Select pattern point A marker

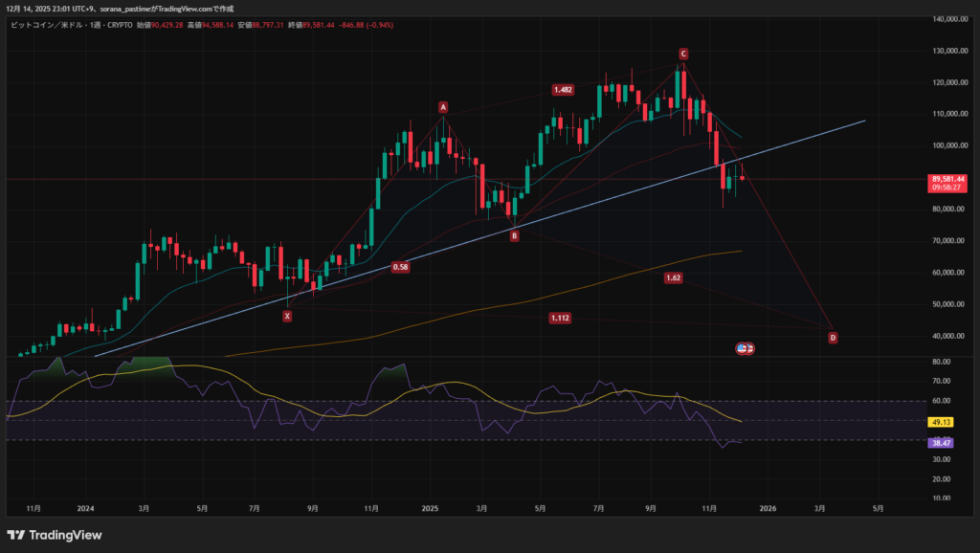(x=443, y=107)
